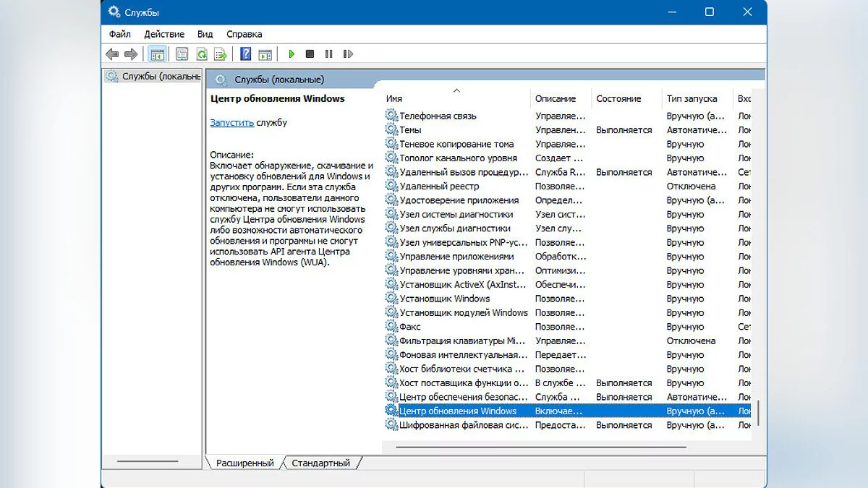Click the Export list toolbar icon
Viewport: 868px width, 488px height.
(221, 54)
